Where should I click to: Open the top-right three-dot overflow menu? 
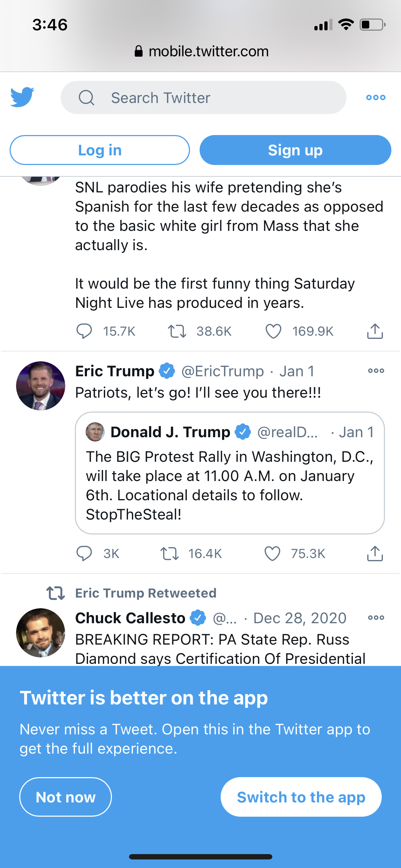[x=376, y=97]
